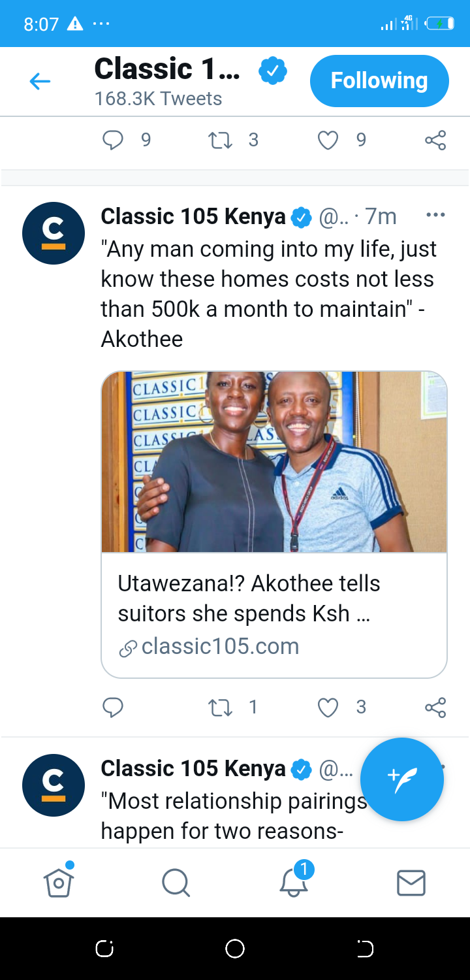Like the top tweet with 9 likes
This screenshot has width=470, height=980.
[x=328, y=140]
